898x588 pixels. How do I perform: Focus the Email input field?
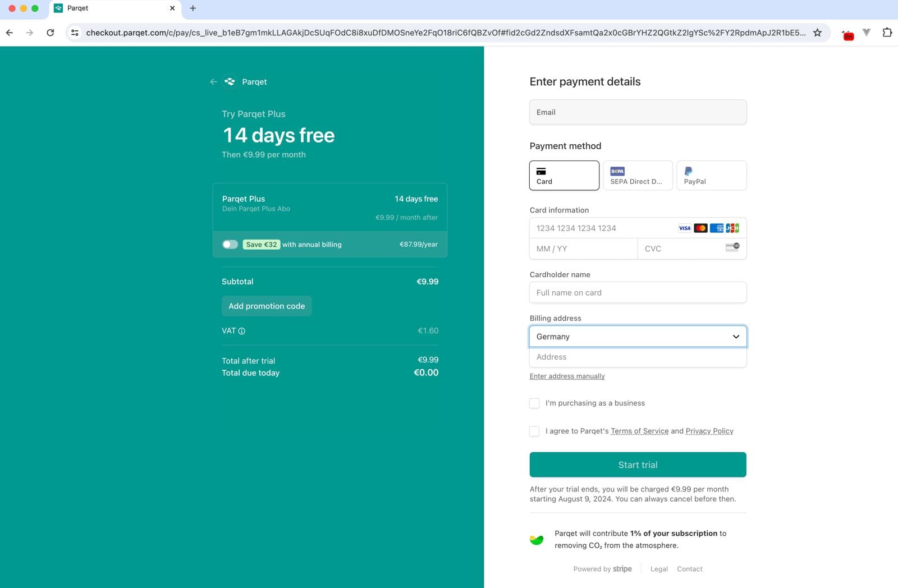(638, 112)
